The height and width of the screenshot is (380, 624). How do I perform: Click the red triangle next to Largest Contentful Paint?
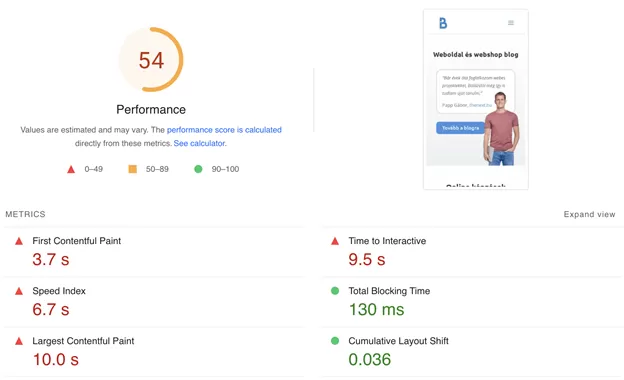(x=19, y=341)
